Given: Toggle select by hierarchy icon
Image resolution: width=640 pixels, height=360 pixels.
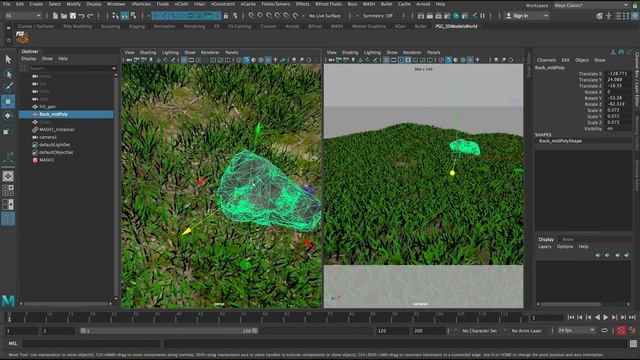Looking at the screenshot, I should pos(116,16).
